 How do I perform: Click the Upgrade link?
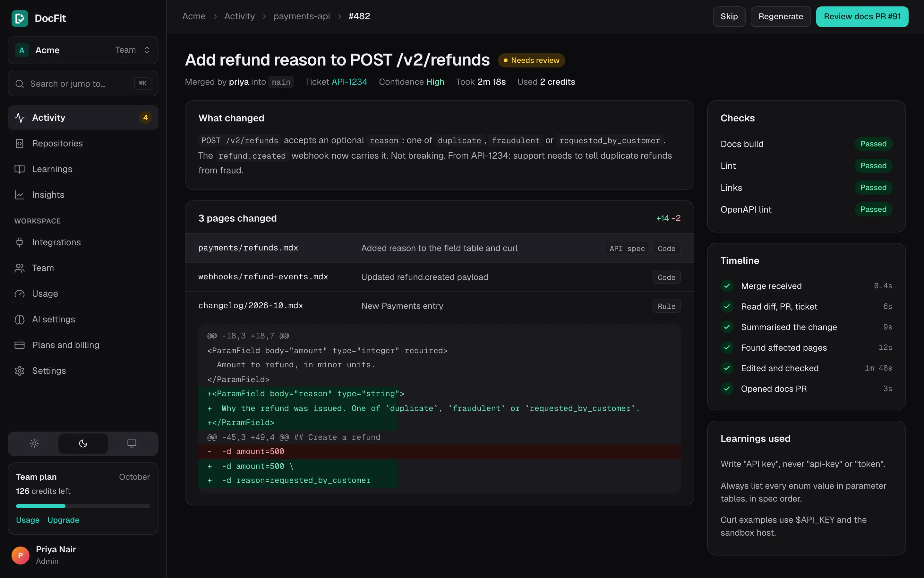click(x=64, y=520)
